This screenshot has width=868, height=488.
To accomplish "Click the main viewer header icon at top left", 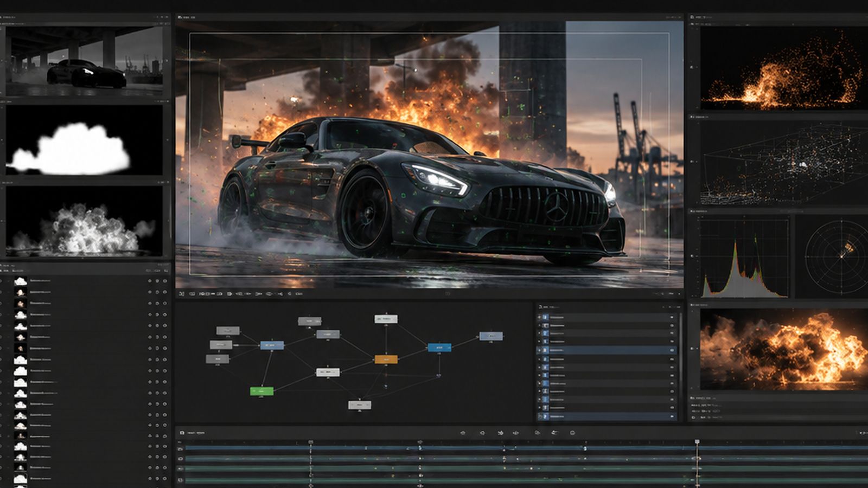I will point(180,17).
